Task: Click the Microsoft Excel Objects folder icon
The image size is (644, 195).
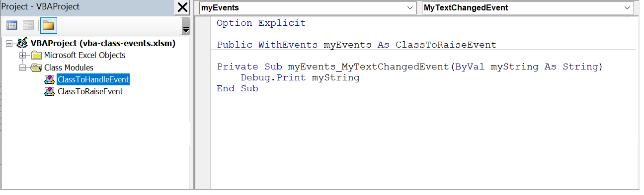Action: point(36,56)
